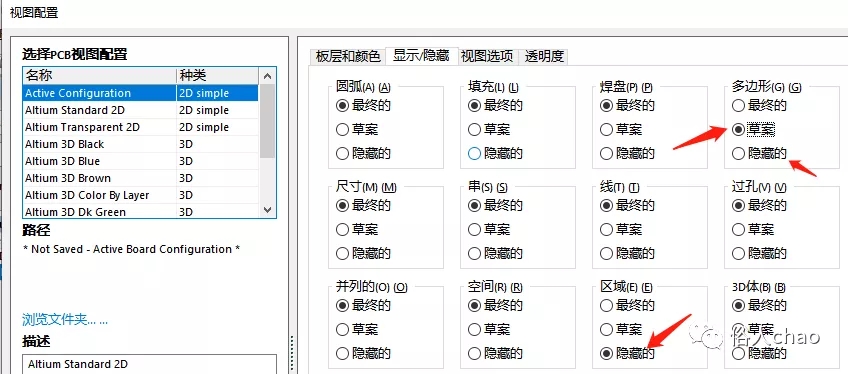
Task: Choose Altium Standard 2D configuration
Action: click(x=141, y=110)
